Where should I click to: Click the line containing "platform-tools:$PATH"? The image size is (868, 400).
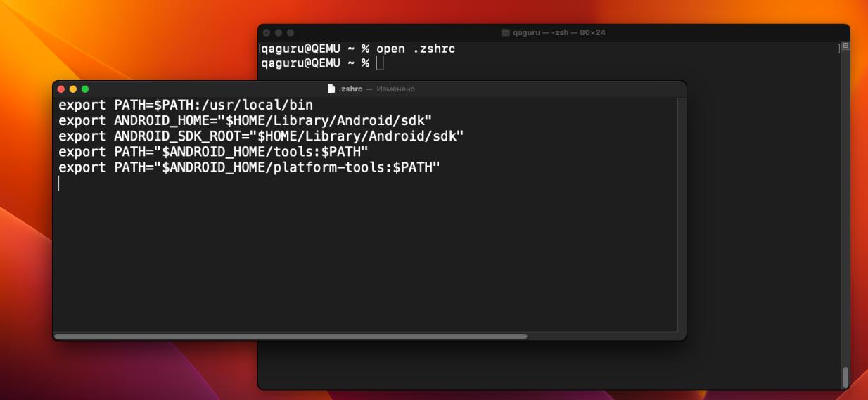coord(249,167)
